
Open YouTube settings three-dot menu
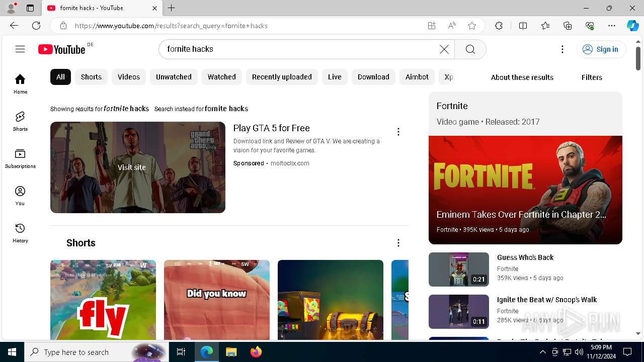(x=562, y=49)
